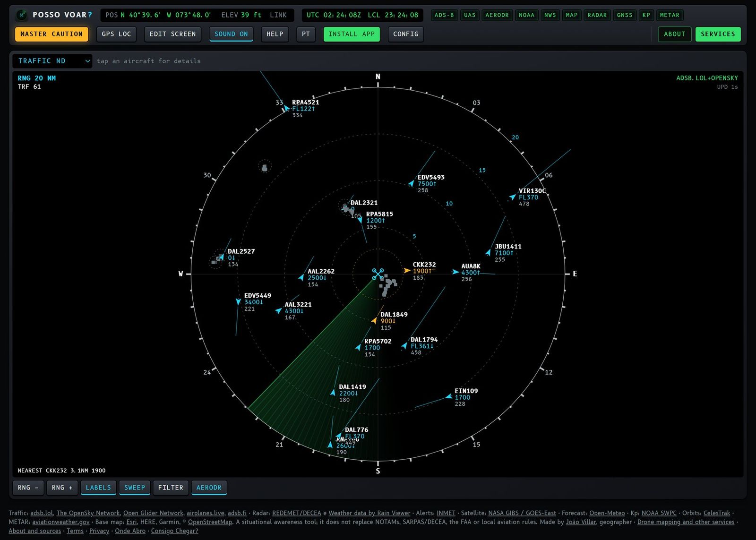Open the GNSS tab
756x540 pixels.
click(x=625, y=15)
